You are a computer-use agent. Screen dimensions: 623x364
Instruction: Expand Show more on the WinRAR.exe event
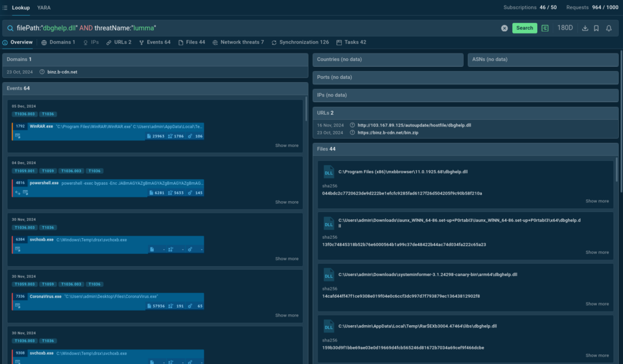coord(287,146)
